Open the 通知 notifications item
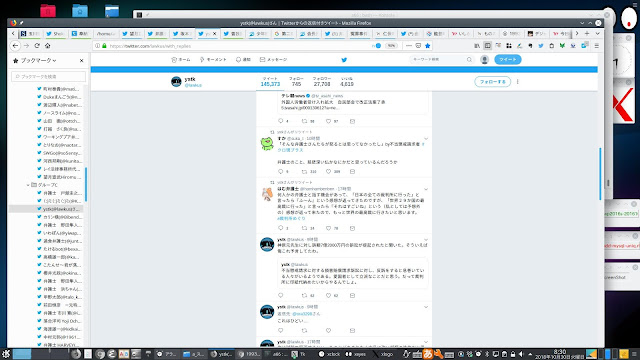 coord(243,60)
